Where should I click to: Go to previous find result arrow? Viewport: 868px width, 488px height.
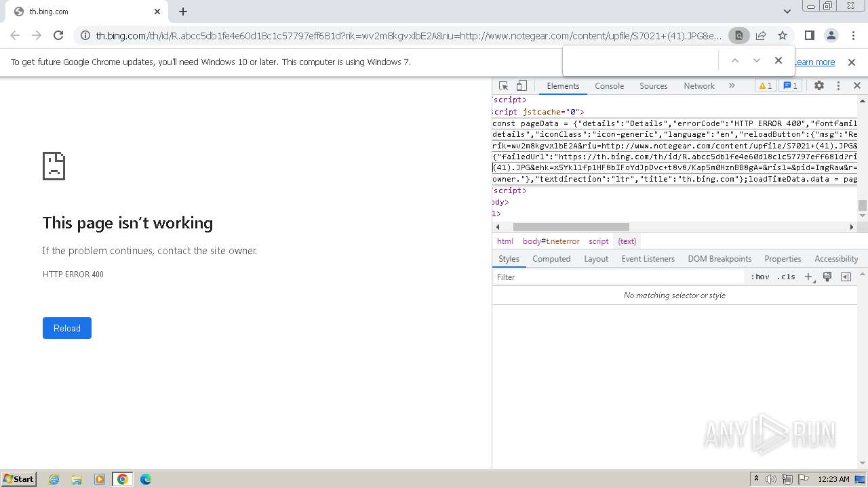(734, 61)
